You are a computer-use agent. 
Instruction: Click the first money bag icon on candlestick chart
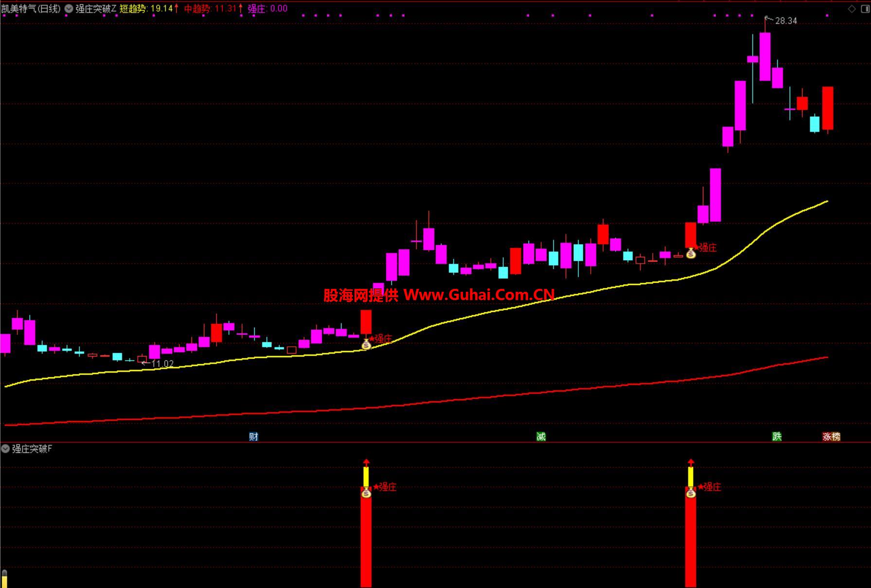(x=366, y=345)
